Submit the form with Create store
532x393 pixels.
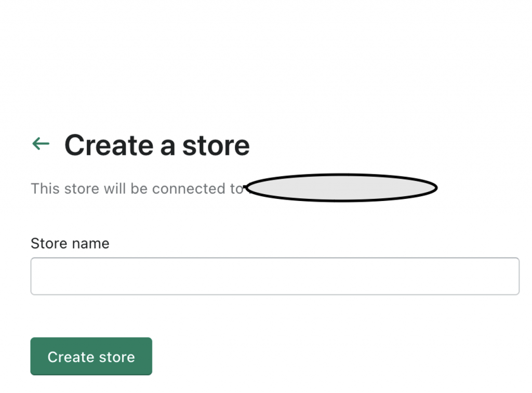[91, 357]
